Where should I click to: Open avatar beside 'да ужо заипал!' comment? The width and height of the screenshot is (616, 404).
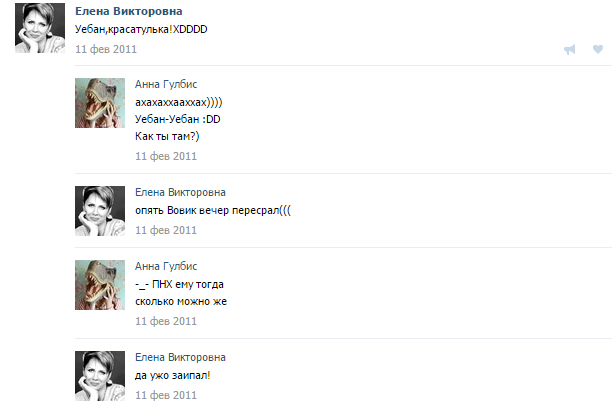click(x=100, y=376)
